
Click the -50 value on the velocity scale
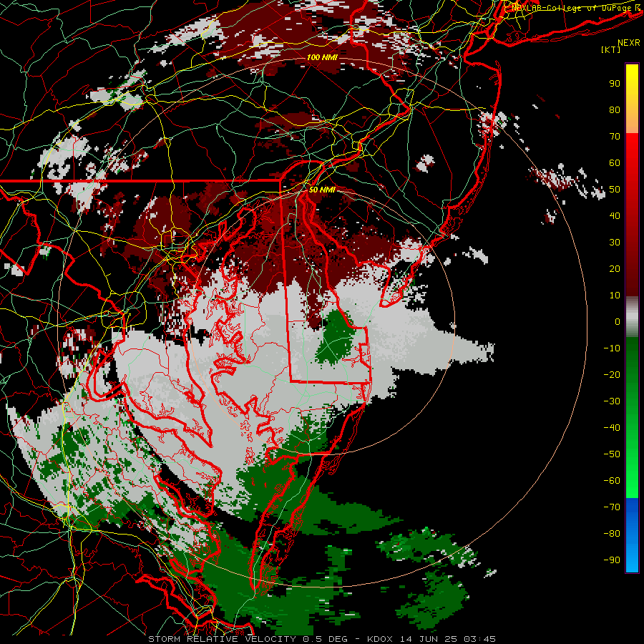pyautogui.click(x=612, y=454)
